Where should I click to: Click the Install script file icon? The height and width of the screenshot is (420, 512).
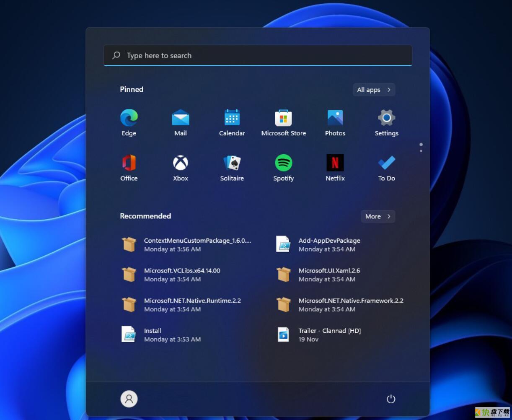point(129,334)
